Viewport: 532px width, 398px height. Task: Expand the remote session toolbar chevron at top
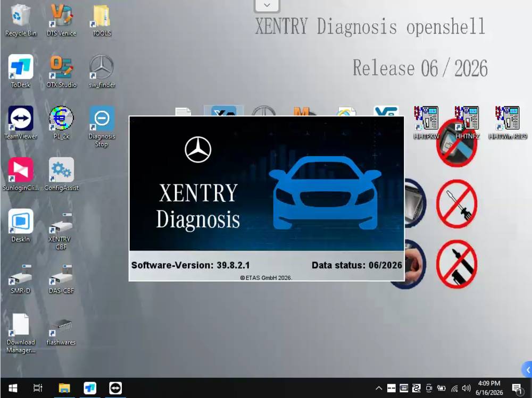(x=267, y=5)
